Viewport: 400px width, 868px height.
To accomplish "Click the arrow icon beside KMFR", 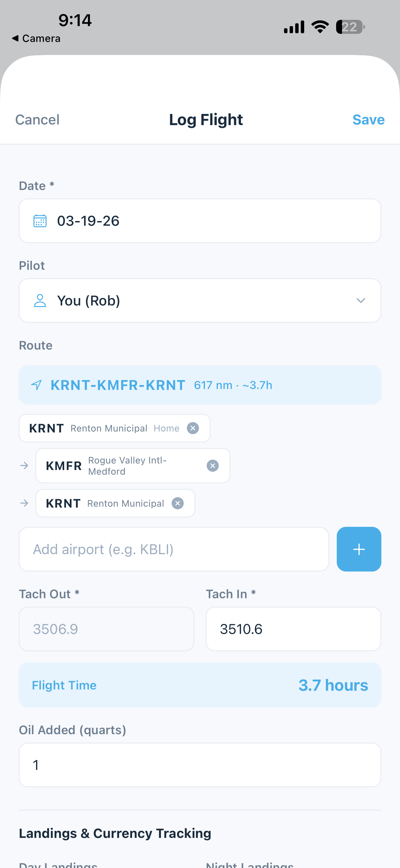I will [x=24, y=465].
